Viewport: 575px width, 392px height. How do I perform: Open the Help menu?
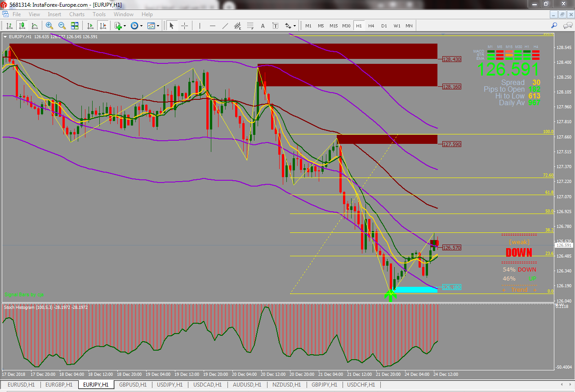(147, 14)
